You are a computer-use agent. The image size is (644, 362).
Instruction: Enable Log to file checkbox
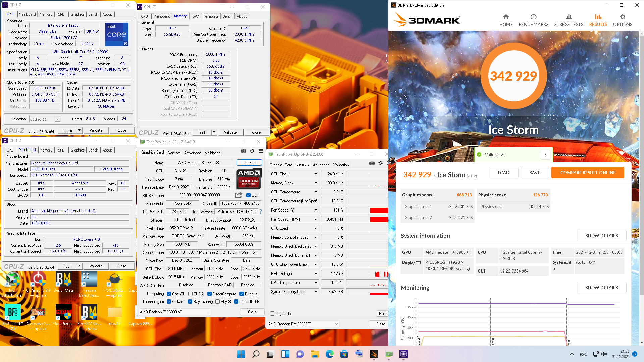[272, 314]
